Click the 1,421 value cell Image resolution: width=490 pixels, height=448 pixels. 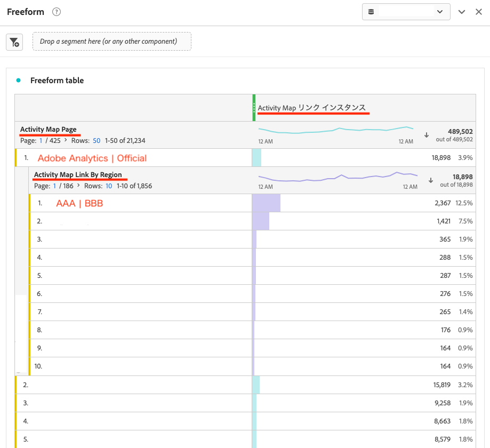click(444, 221)
